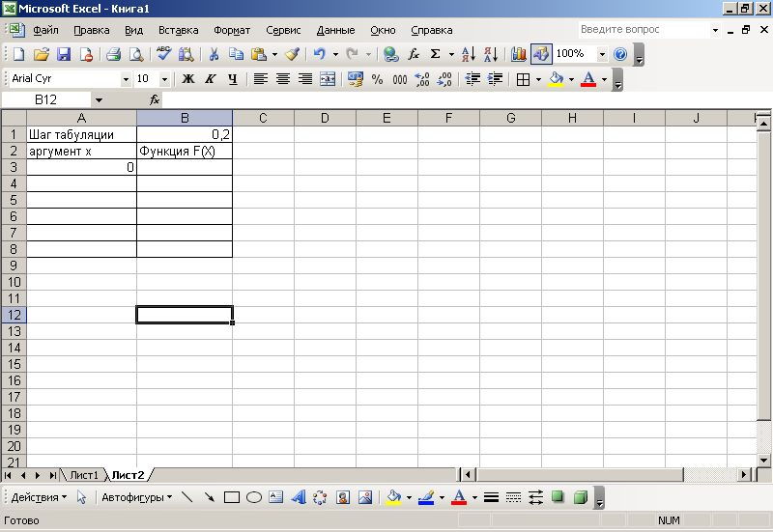Open the Формат menu
Screen dimensions: 773x532
(x=232, y=30)
